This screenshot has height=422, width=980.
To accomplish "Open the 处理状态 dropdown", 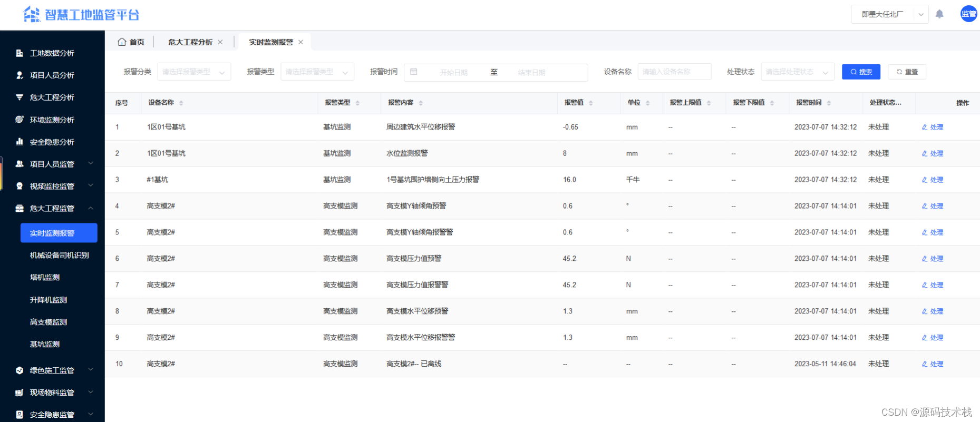I will tap(798, 72).
